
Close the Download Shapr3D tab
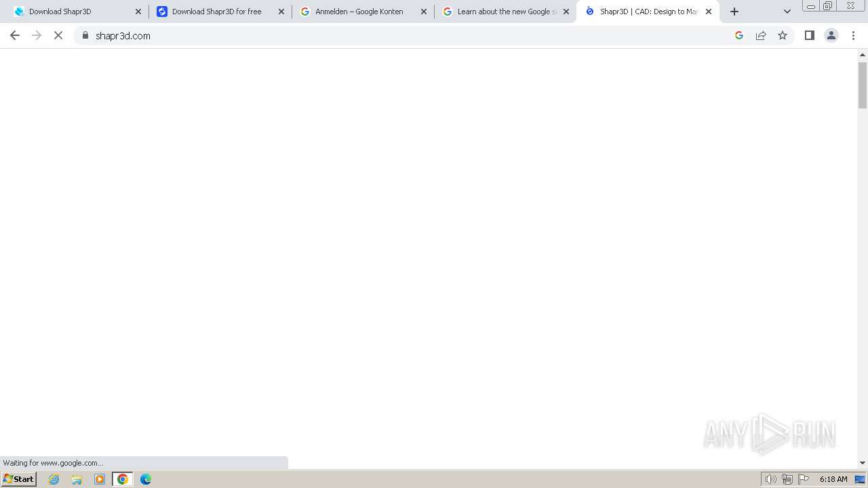tap(138, 12)
